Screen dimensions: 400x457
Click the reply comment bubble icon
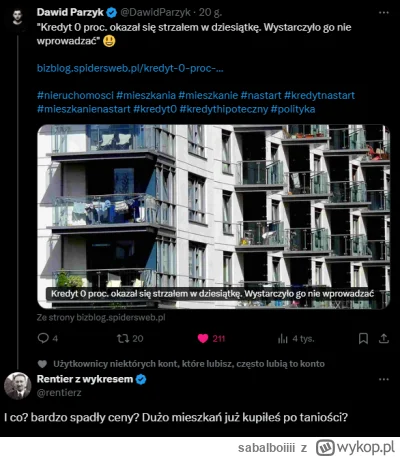(43, 338)
